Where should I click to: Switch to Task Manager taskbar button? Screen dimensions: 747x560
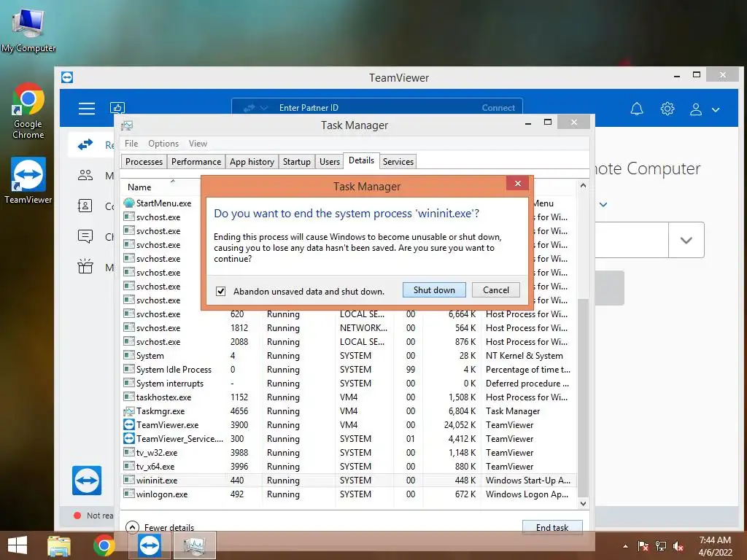pos(194,545)
